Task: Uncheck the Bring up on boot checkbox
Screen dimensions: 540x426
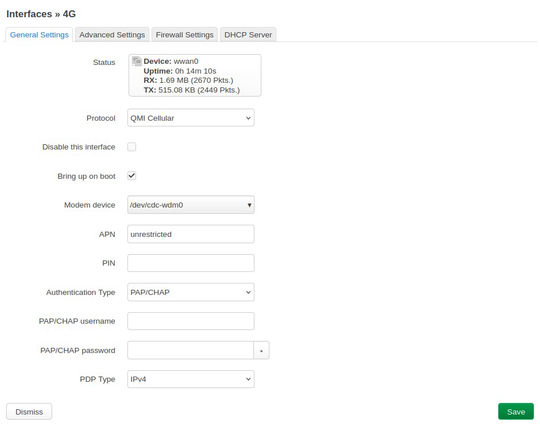Action: click(x=132, y=176)
